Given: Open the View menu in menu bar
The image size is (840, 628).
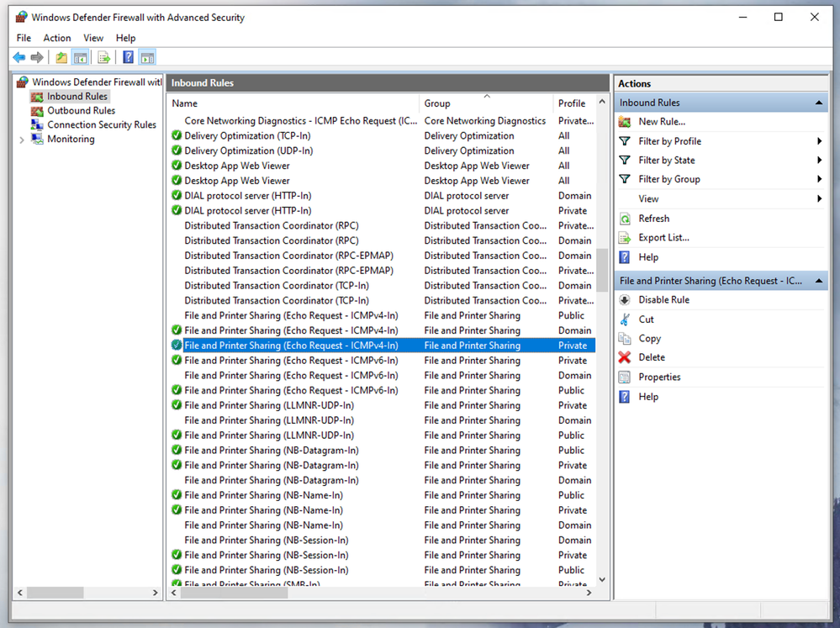Looking at the screenshot, I should [x=93, y=38].
